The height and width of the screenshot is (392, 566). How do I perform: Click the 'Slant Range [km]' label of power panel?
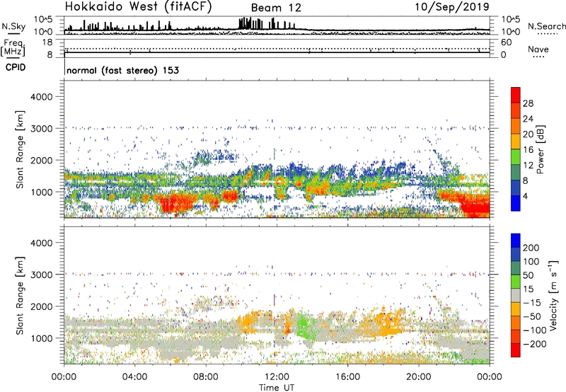point(20,149)
